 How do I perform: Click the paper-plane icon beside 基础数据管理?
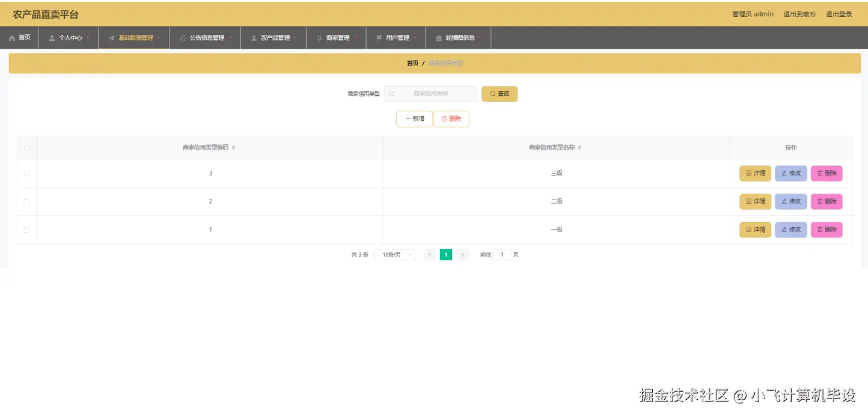pyautogui.click(x=112, y=38)
